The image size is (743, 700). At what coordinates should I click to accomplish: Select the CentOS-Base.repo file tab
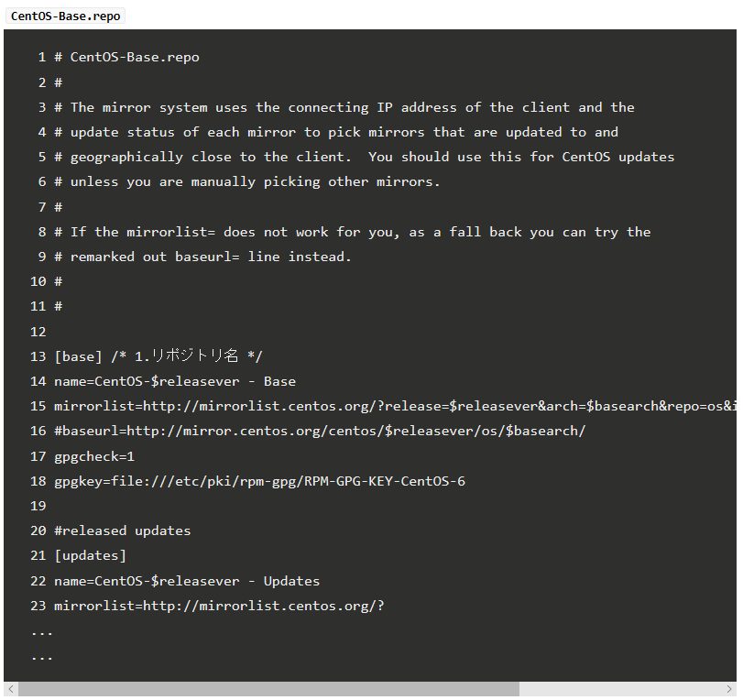(64, 16)
